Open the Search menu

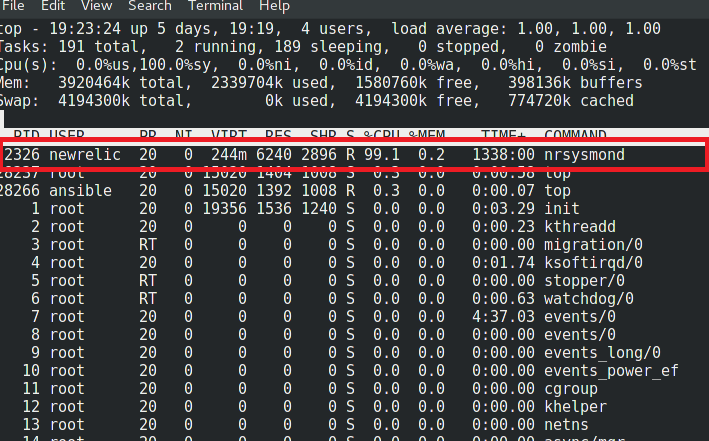coord(150,6)
